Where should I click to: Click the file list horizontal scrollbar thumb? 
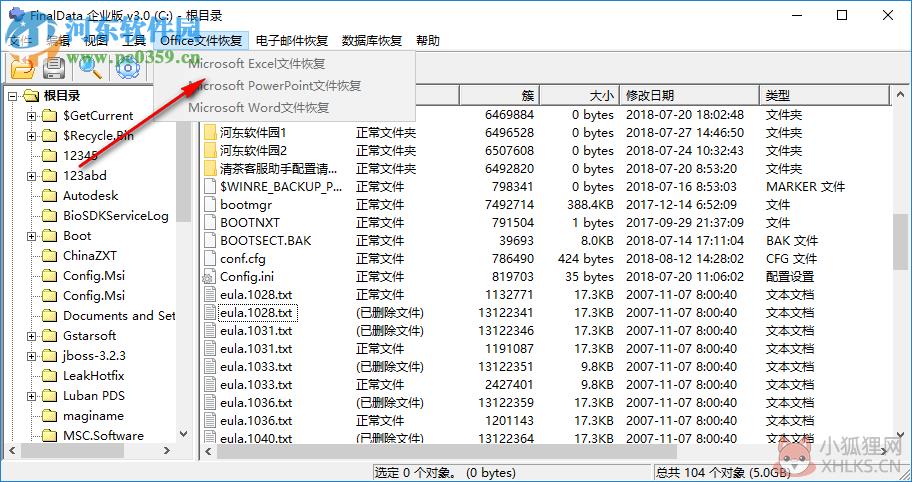click(447, 451)
